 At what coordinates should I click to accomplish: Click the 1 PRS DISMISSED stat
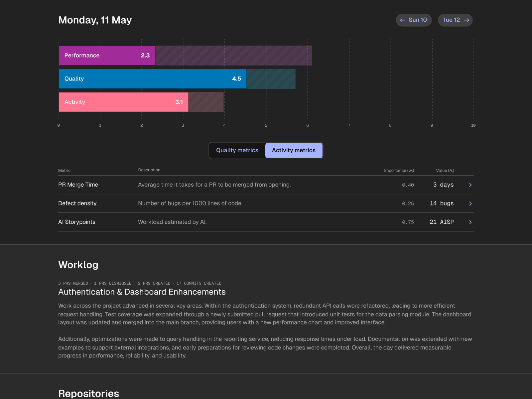pyautogui.click(x=113, y=283)
